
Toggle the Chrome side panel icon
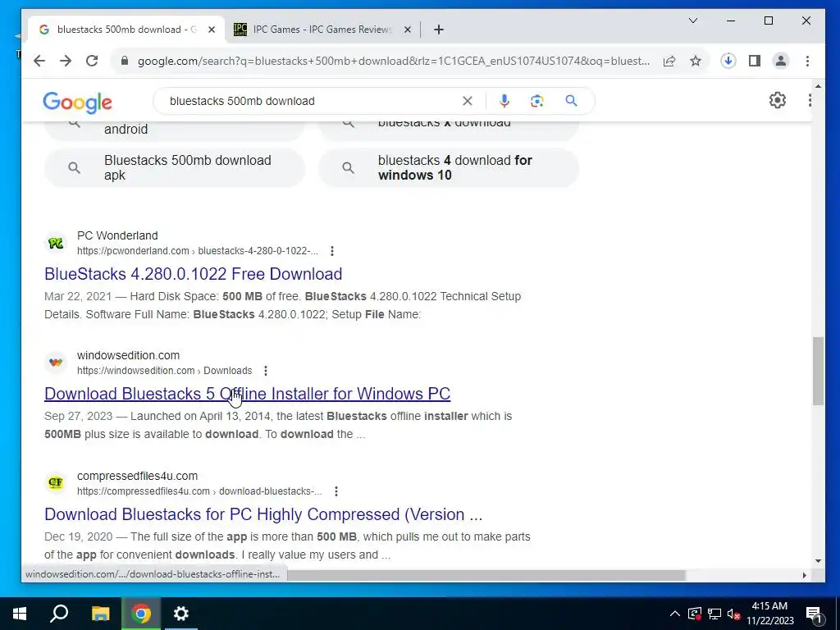(x=755, y=61)
